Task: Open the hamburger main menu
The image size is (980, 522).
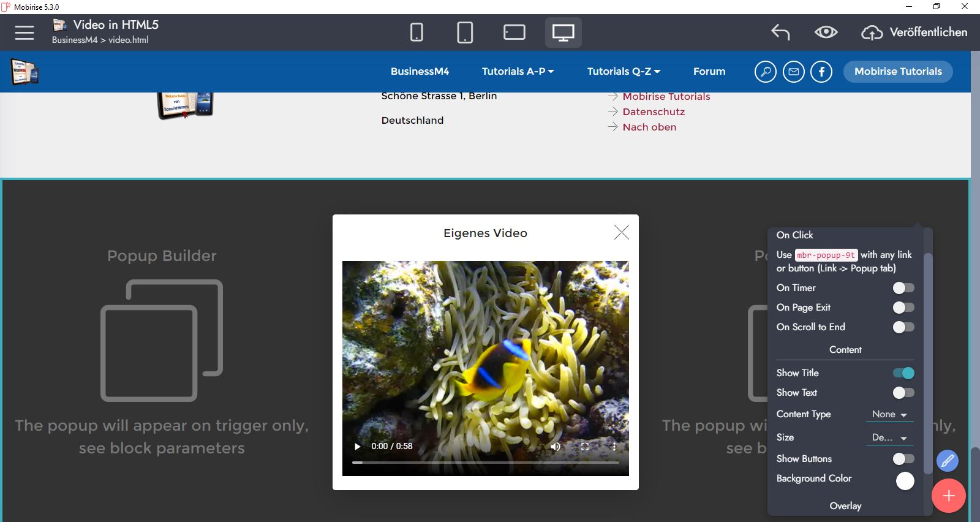Action: click(24, 32)
